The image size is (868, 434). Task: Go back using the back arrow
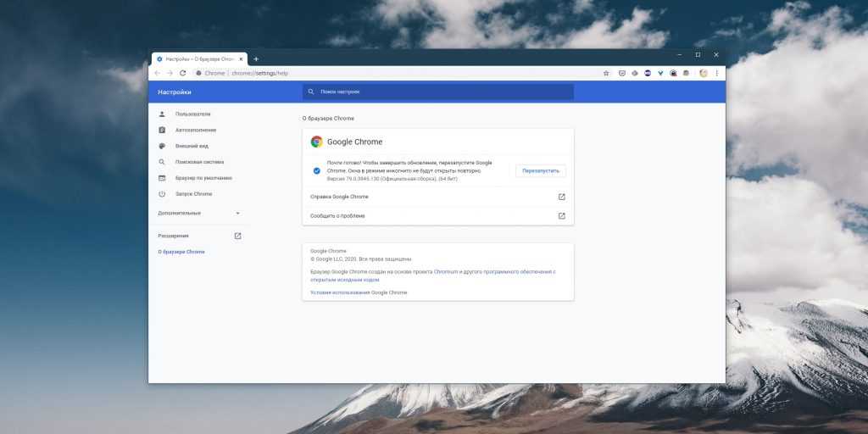(157, 73)
